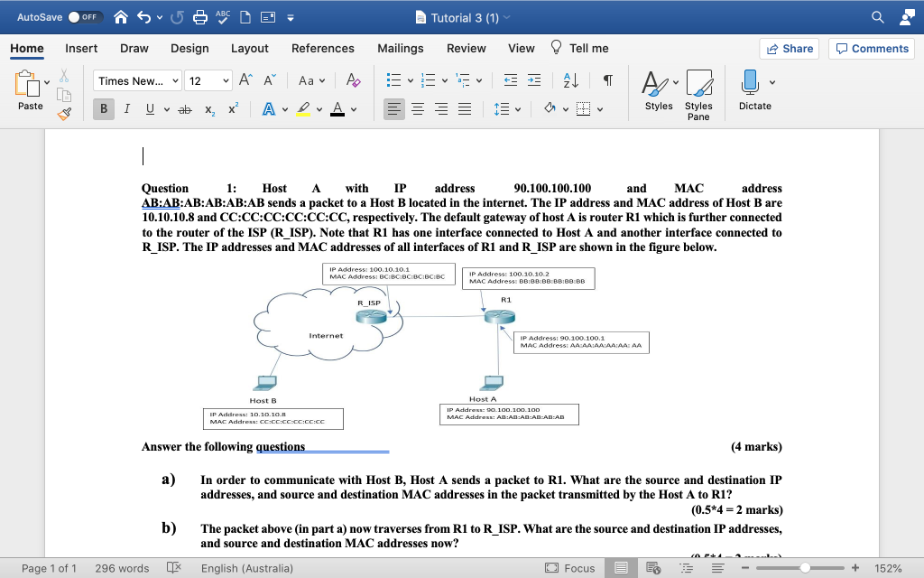Open the Mailings tab
924x578 pixels.
coord(401,49)
